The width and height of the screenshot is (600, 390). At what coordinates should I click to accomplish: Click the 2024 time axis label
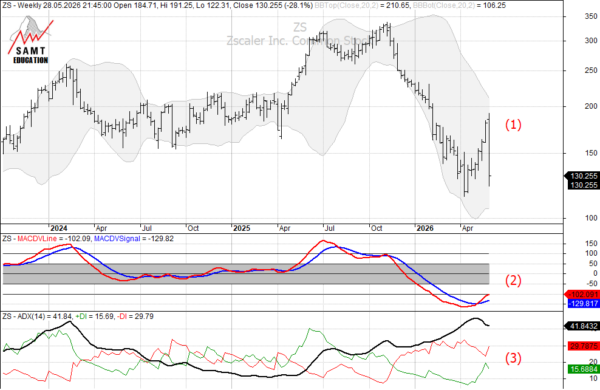[x=59, y=228]
